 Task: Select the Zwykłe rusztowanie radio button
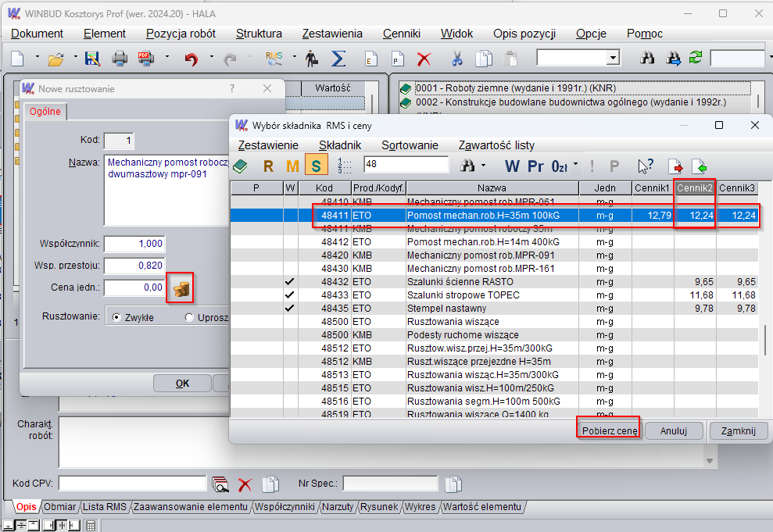pos(116,317)
